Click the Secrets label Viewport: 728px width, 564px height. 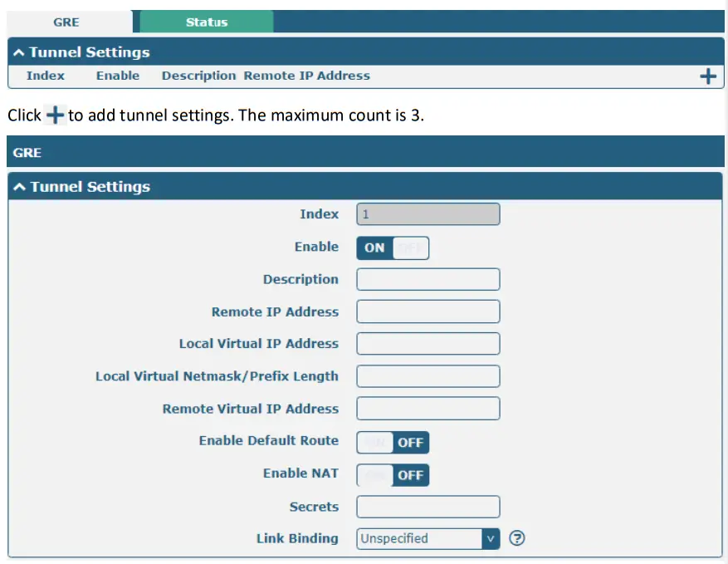pos(314,507)
